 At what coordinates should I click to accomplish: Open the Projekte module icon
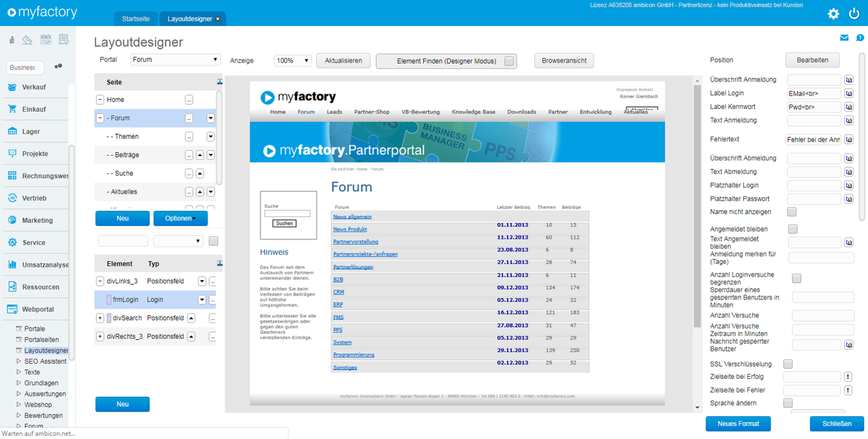12,153
